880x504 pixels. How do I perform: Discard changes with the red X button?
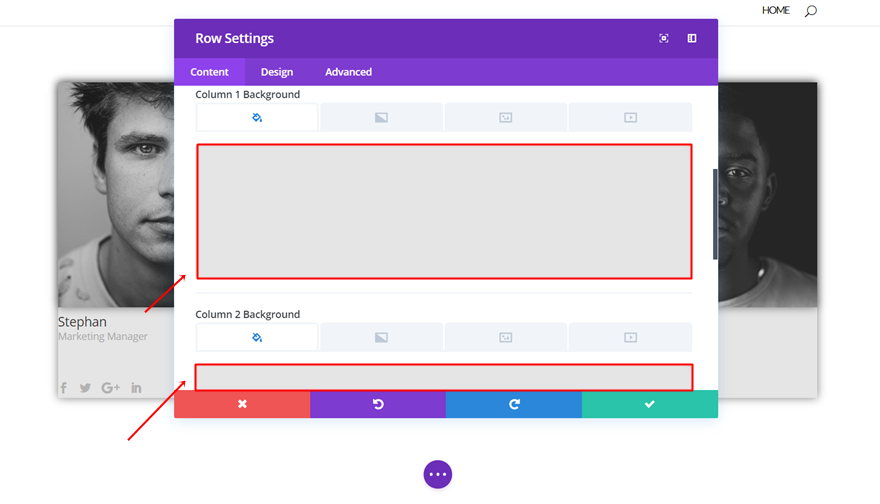242,404
